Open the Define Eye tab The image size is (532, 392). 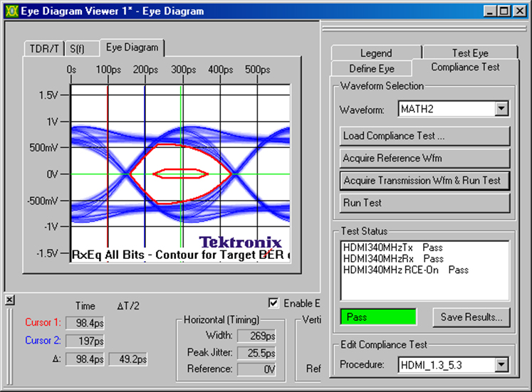371,68
